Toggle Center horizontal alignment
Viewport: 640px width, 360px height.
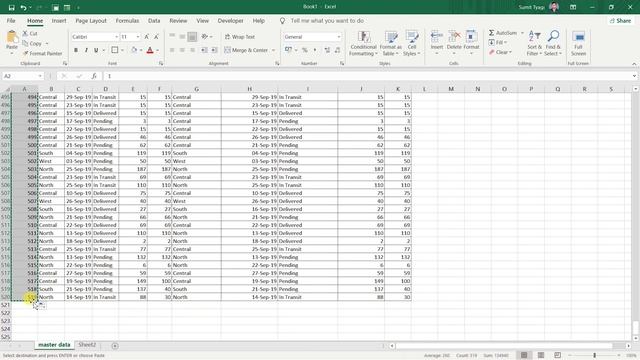pyautogui.click(x=182, y=50)
